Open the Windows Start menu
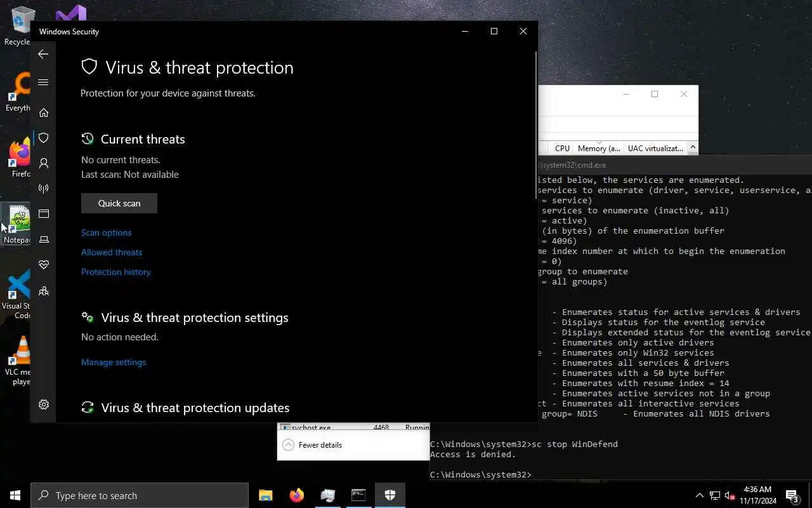Image resolution: width=812 pixels, height=508 pixels. [15, 495]
